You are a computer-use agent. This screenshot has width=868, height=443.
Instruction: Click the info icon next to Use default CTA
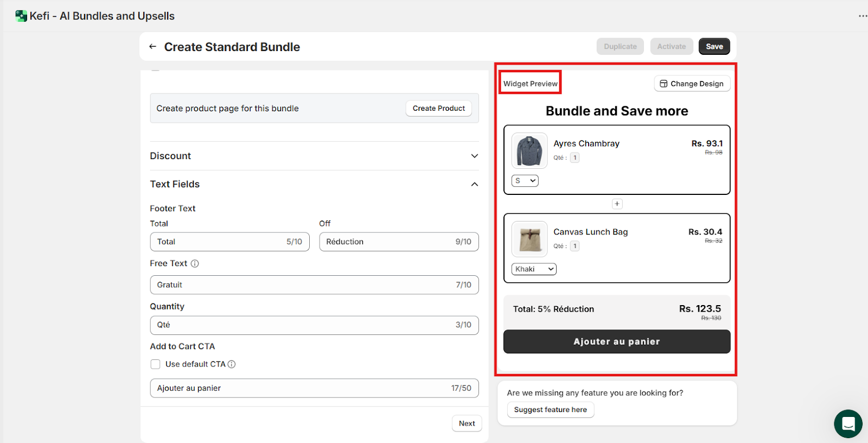(x=232, y=364)
